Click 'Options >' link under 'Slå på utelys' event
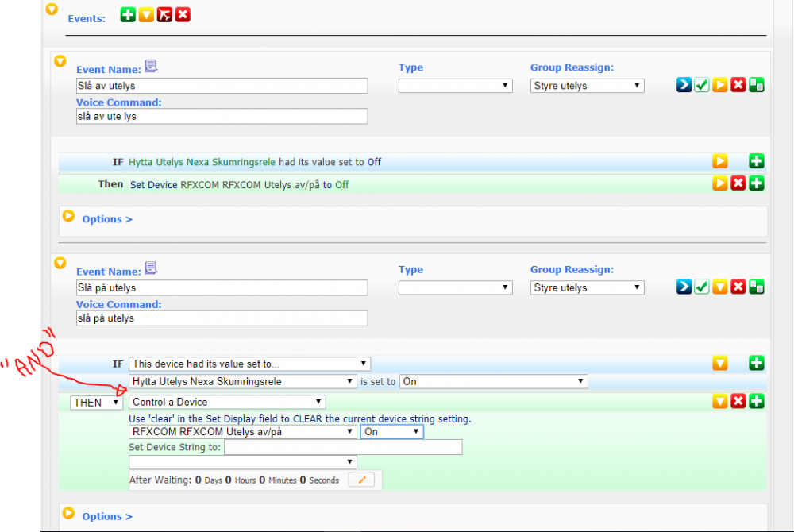Image resolution: width=794 pixels, height=532 pixels. (107, 516)
